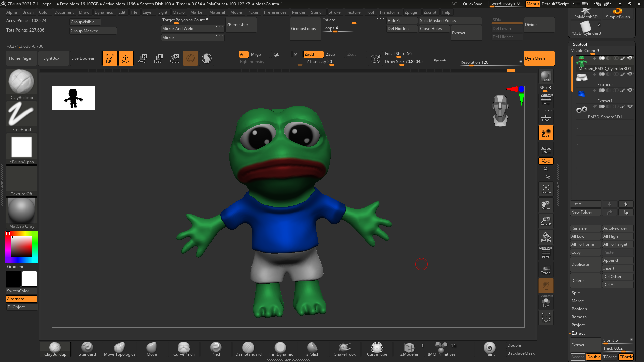Open the Texture Off picker
The height and width of the screenshot is (362, 644).
pyautogui.click(x=21, y=181)
